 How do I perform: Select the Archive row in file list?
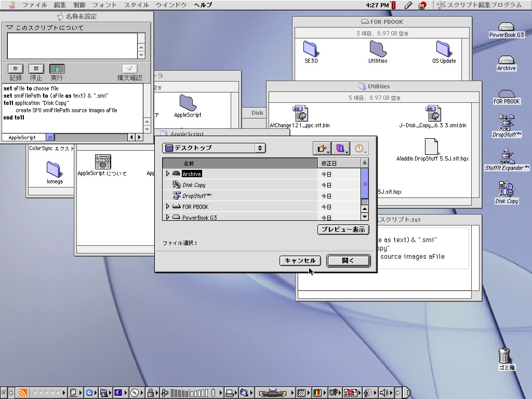pos(261,174)
